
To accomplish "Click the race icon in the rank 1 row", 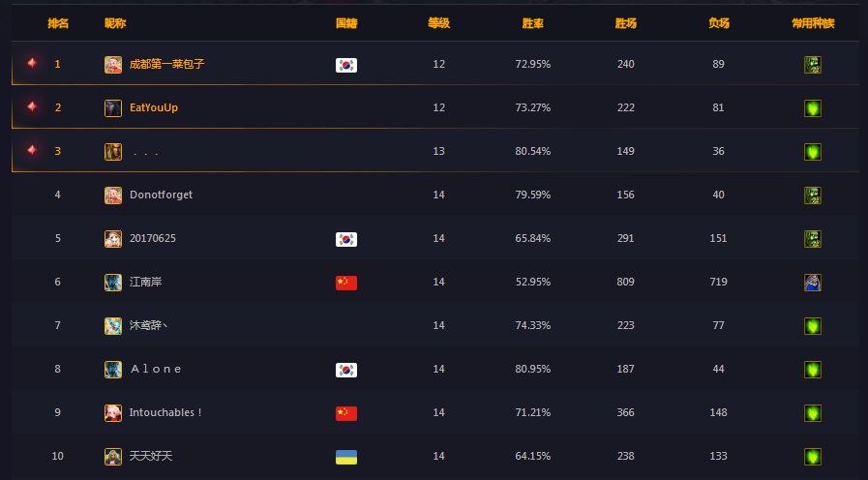I will 812,65.
